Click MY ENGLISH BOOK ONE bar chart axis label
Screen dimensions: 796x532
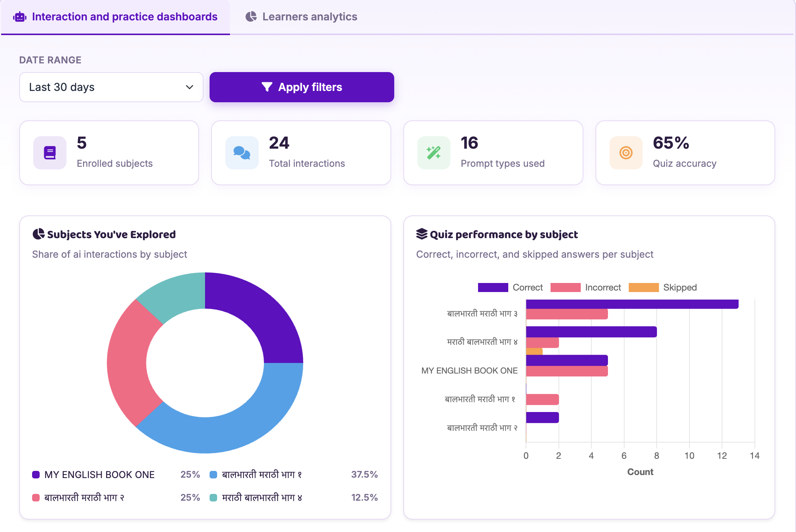click(469, 371)
